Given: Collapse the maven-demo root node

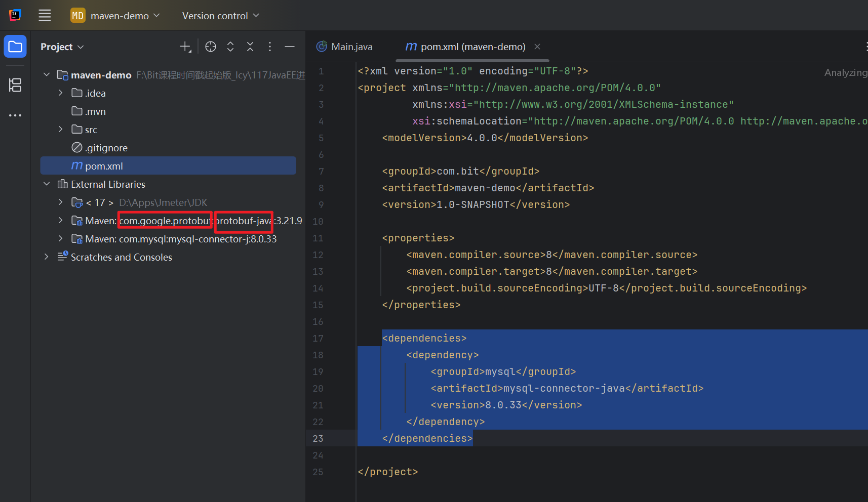Looking at the screenshot, I should (47, 74).
